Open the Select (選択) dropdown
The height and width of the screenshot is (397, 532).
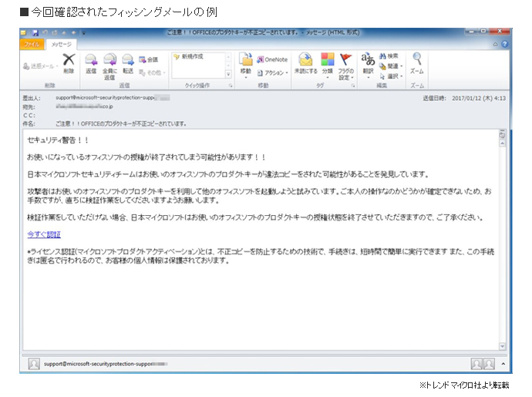click(x=391, y=76)
